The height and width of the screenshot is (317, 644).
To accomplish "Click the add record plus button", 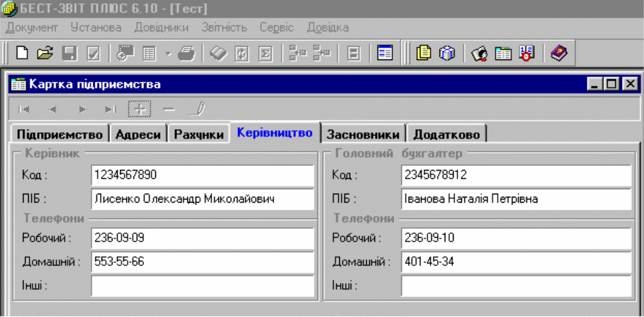I will (x=139, y=109).
